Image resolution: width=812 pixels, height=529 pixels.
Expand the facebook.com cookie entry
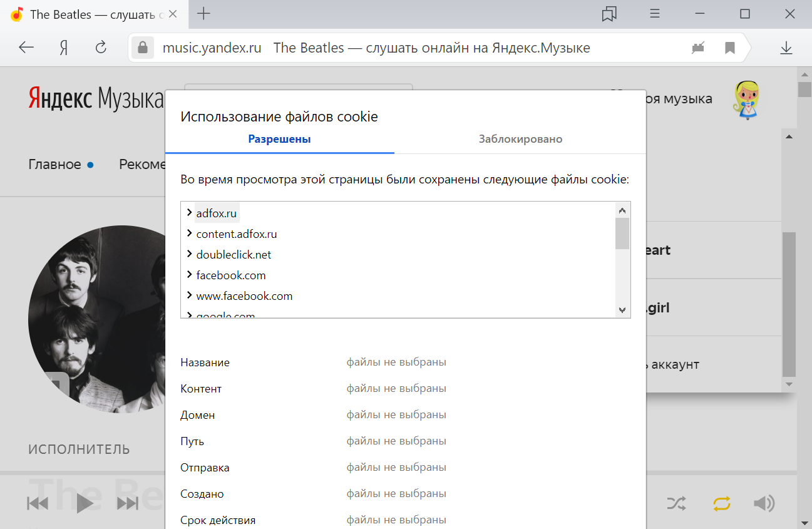[x=189, y=275]
